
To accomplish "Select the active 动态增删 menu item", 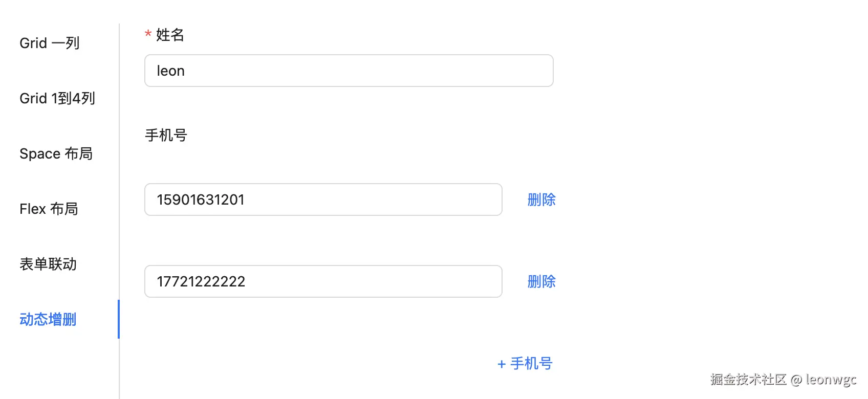I will point(48,319).
